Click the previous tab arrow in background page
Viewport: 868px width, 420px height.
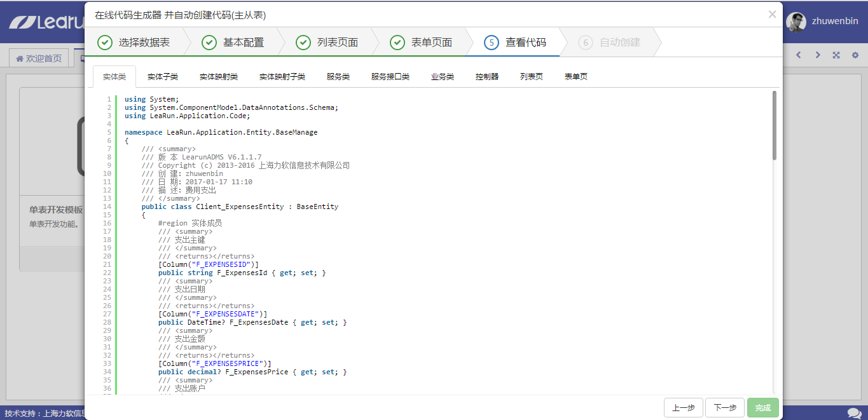[799, 55]
